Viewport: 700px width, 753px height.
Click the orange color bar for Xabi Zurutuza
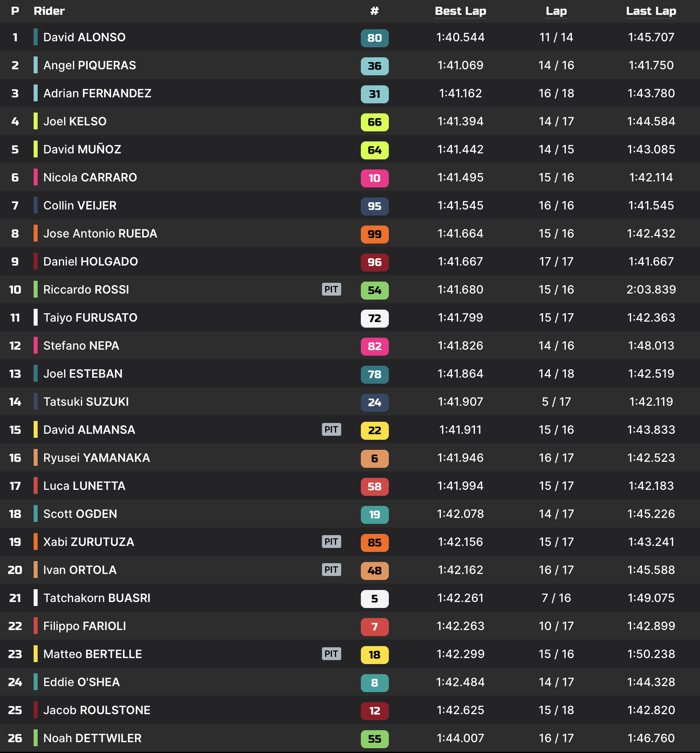pyautogui.click(x=36, y=542)
